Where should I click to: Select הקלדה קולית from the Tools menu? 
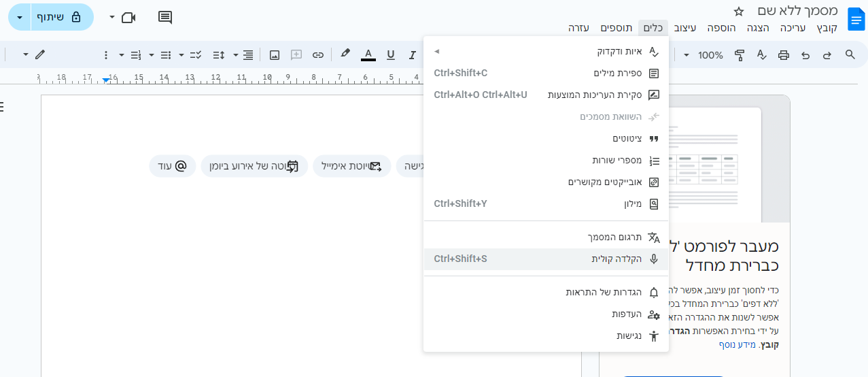pos(546,259)
